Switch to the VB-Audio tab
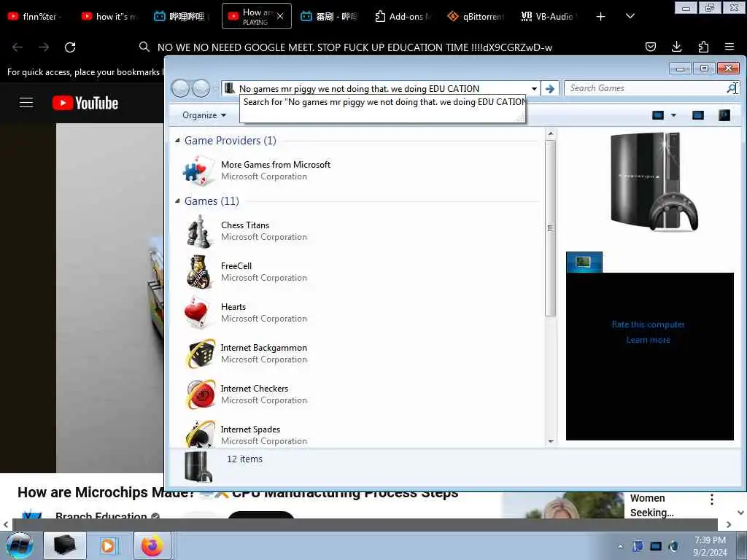This screenshot has height=560, width=747. click(x=549, y=17)
